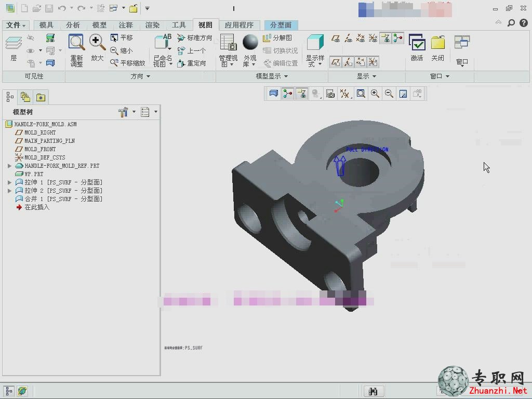Open the Folder Browser tab icon
This screenshot has width=532, height=399.
(25, 97)
